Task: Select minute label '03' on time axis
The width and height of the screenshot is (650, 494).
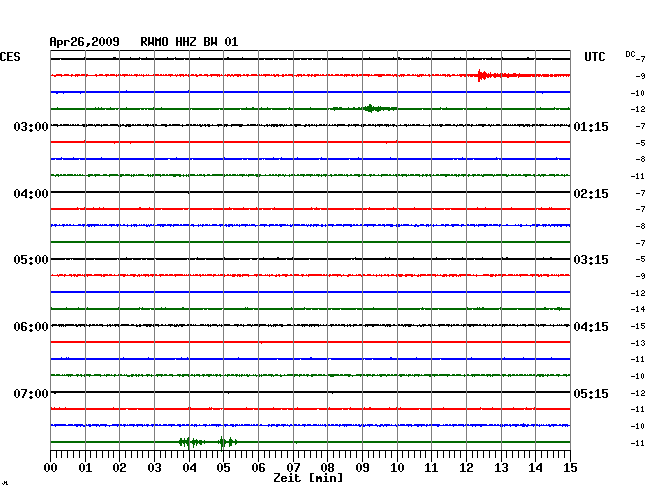Action: click(x=155, y=468)
